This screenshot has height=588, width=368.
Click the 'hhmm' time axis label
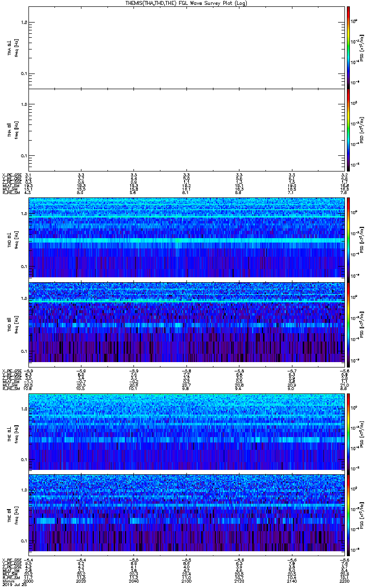tap(7, 582)
